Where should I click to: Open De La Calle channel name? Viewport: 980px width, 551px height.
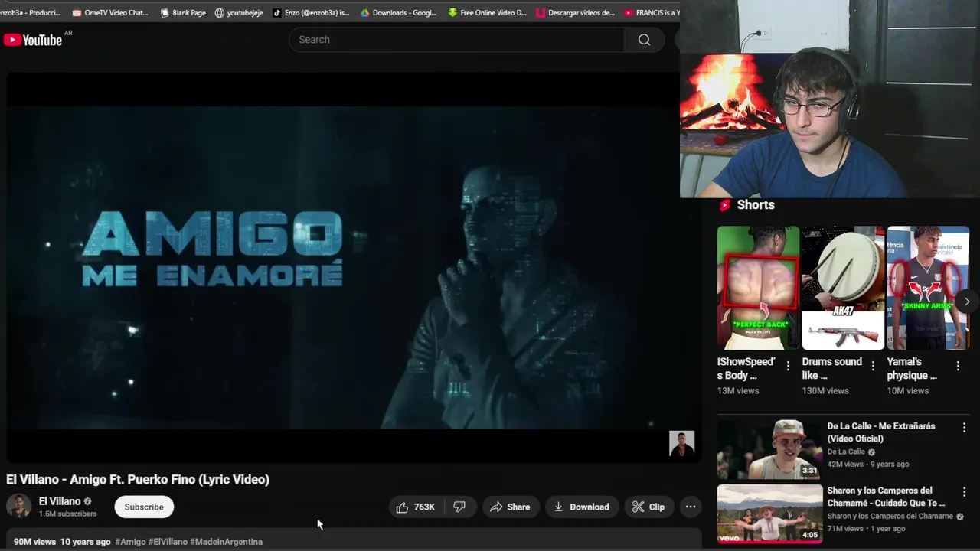tap(846, 452)
